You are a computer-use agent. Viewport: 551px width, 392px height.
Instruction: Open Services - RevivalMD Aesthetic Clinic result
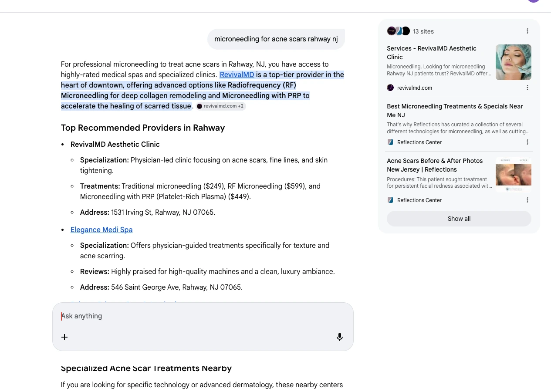click(432, 53)
